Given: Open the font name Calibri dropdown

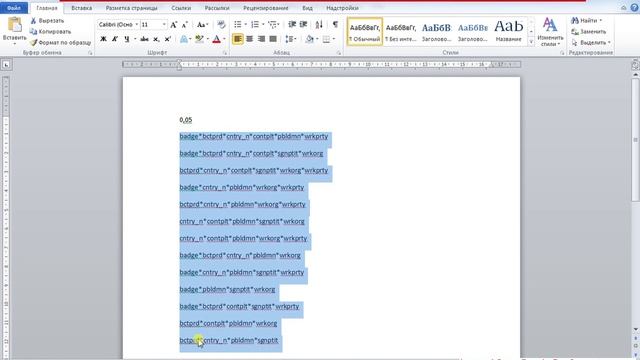Looking at the screenshot, I should tap(136, 25).
